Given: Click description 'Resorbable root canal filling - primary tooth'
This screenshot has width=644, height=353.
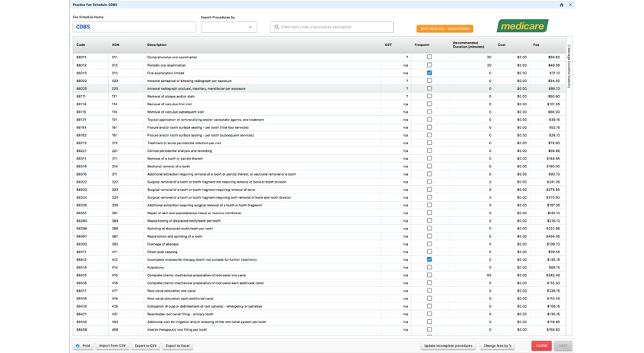Looking at the screenshot, I should (x=180, y=314).
